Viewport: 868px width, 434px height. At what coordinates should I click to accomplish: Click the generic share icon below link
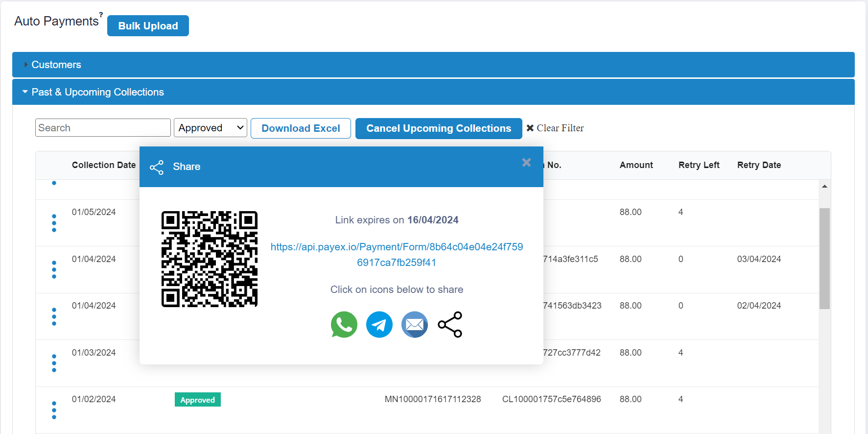pos(450,324)
